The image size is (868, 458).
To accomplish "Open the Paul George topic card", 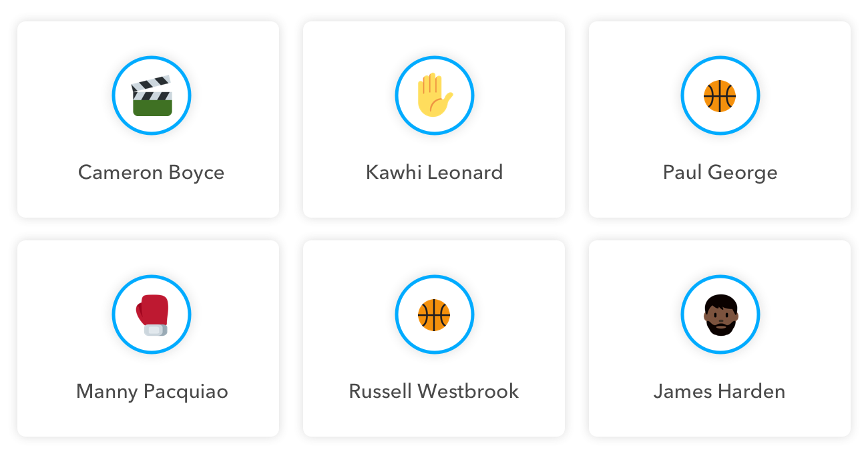I will point(720,120).
